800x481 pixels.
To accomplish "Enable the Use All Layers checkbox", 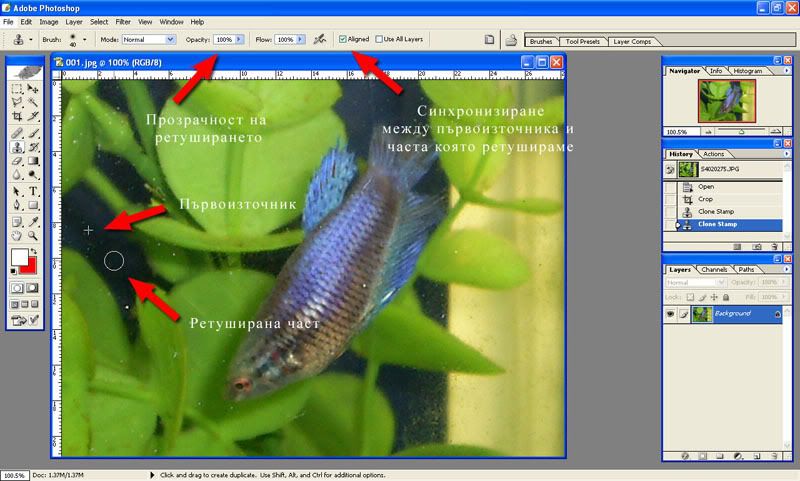I will click(379, 39).
